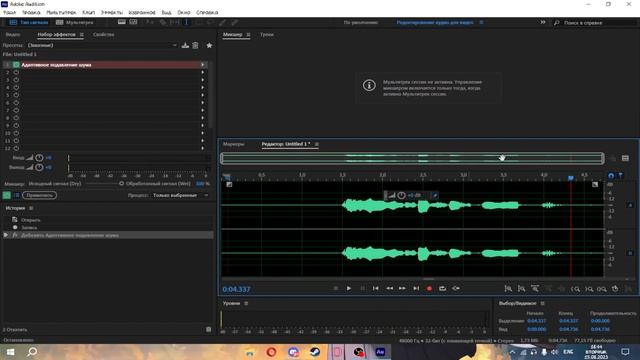Open the Effects Rack panel menu
This screenshot has width=640, height=360.
click(x=82, y=35)
